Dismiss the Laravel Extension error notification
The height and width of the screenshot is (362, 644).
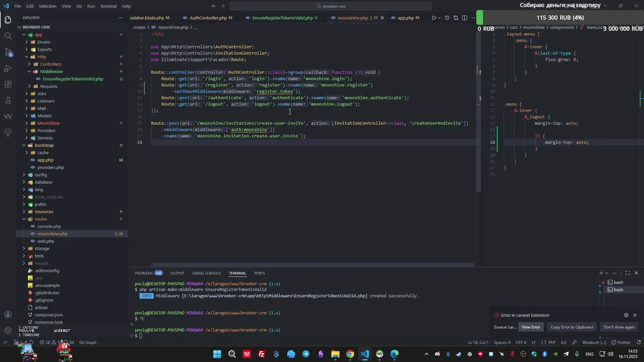tap(635, 315)
